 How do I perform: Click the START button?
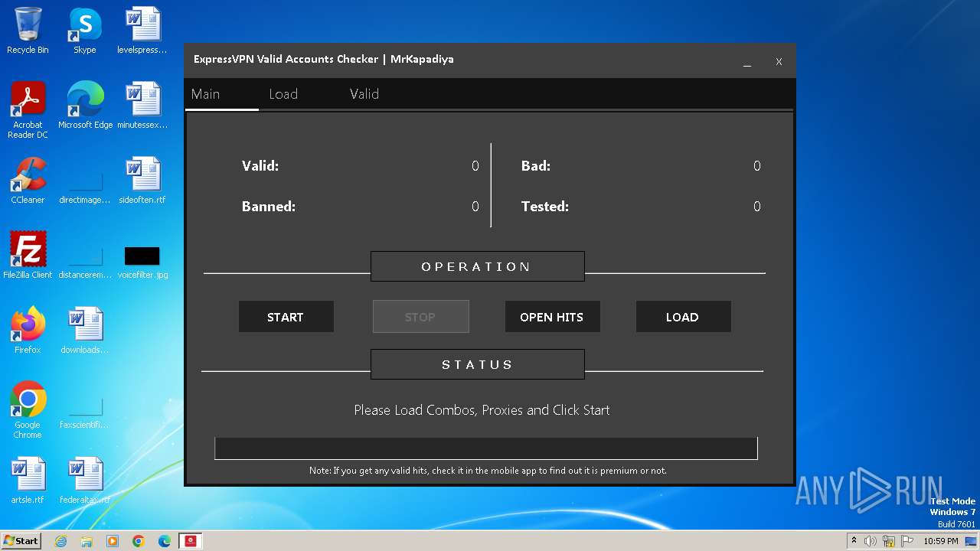(x=286, y=317)
